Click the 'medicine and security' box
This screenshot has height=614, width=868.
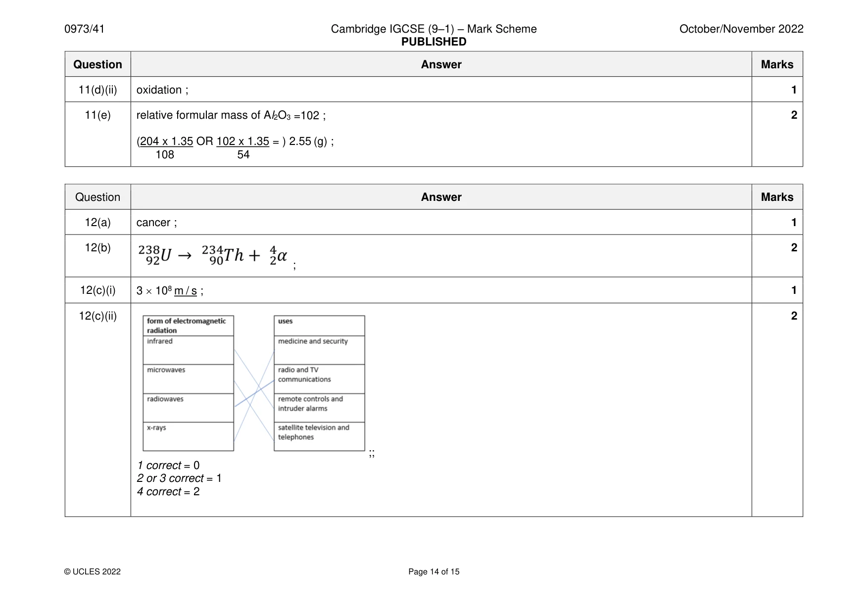pos(319,350)
